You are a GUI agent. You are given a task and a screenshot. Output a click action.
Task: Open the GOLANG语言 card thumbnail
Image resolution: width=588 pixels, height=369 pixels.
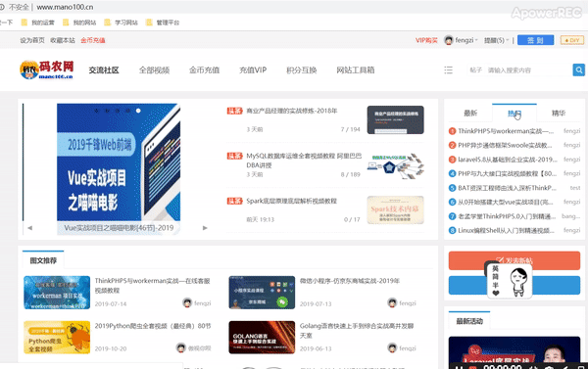262,337
